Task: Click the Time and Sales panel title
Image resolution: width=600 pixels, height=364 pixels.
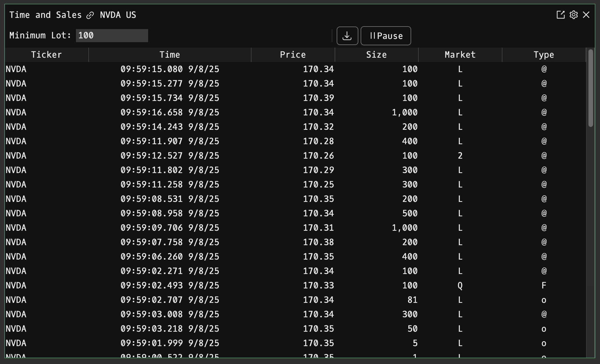Action: click(x=46, y=15)
